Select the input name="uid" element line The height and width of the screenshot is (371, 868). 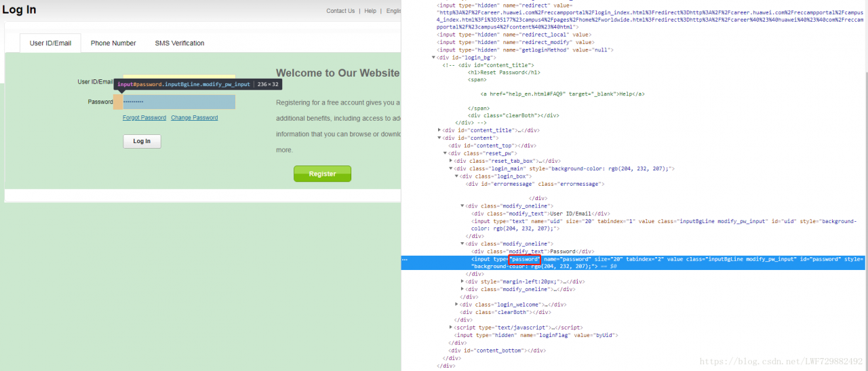[665, 224]
